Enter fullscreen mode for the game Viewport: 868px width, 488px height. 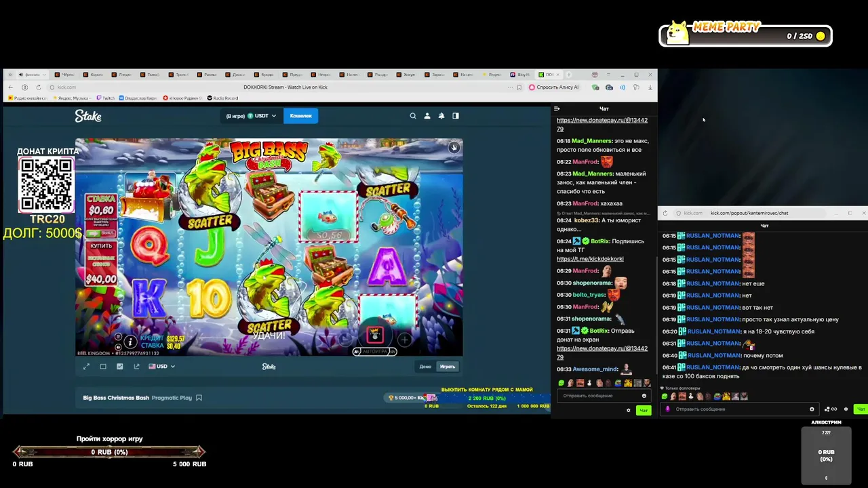86,367
